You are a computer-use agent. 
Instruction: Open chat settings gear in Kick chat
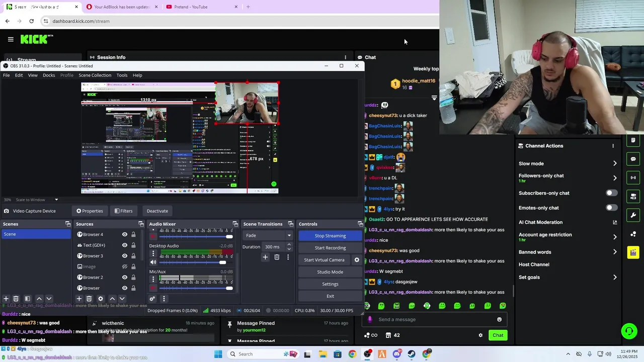(480, 335)
